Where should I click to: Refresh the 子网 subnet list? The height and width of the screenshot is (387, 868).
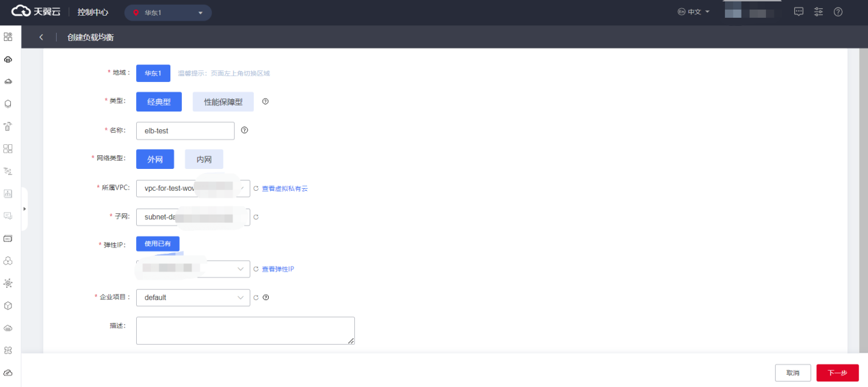click(257, 217)
